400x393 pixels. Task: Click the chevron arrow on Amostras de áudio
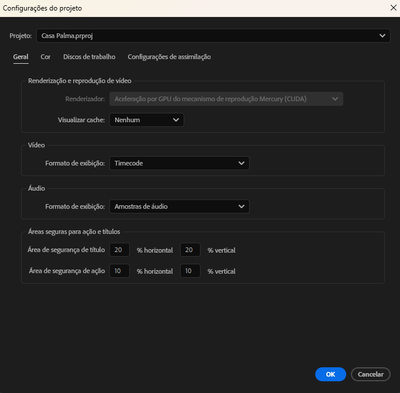coord(241,207)
